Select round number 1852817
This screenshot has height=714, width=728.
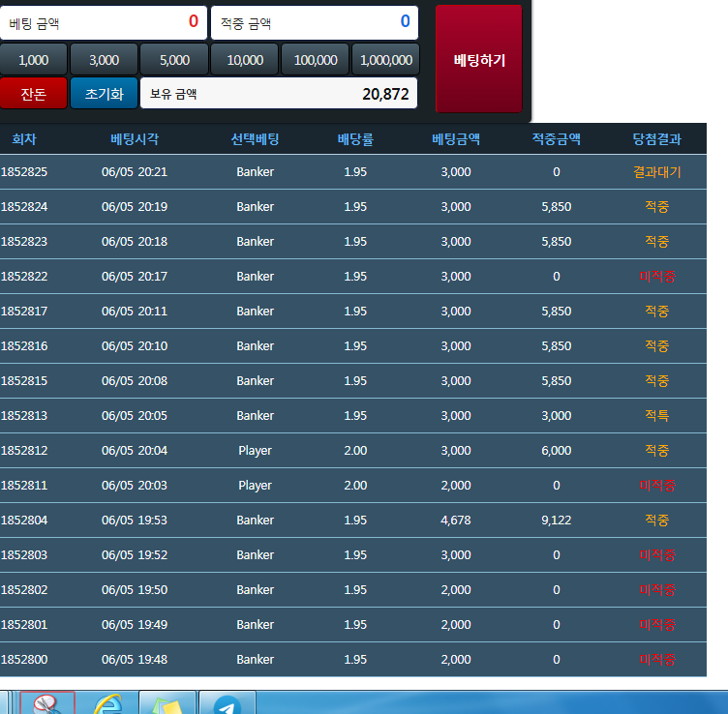24,311
